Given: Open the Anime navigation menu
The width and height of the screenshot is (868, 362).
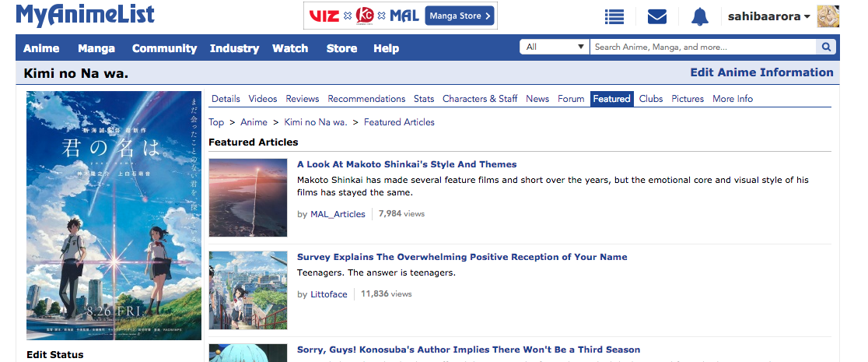Looking at the screenshot, I should coord(41,48).
